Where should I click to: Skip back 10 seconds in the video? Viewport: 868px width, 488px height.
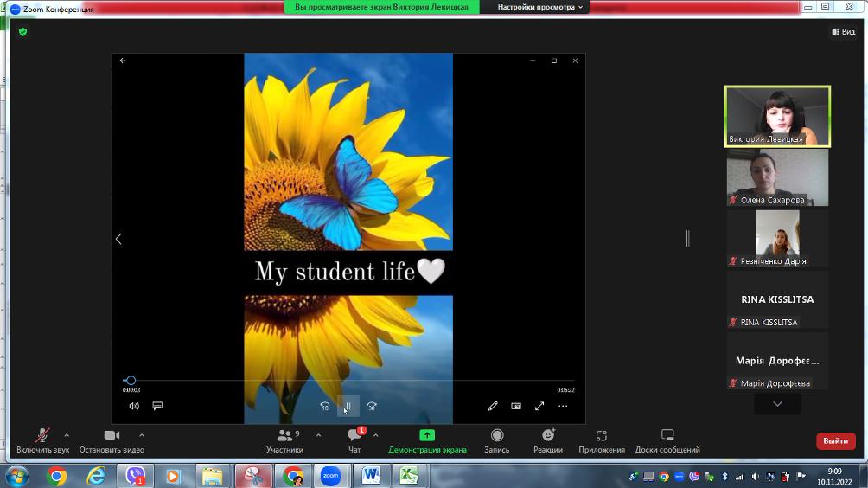(x=324, y=406)
